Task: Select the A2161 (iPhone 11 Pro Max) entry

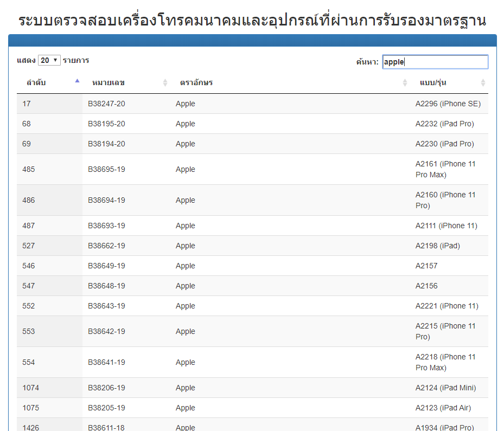Action: (445, 169)
